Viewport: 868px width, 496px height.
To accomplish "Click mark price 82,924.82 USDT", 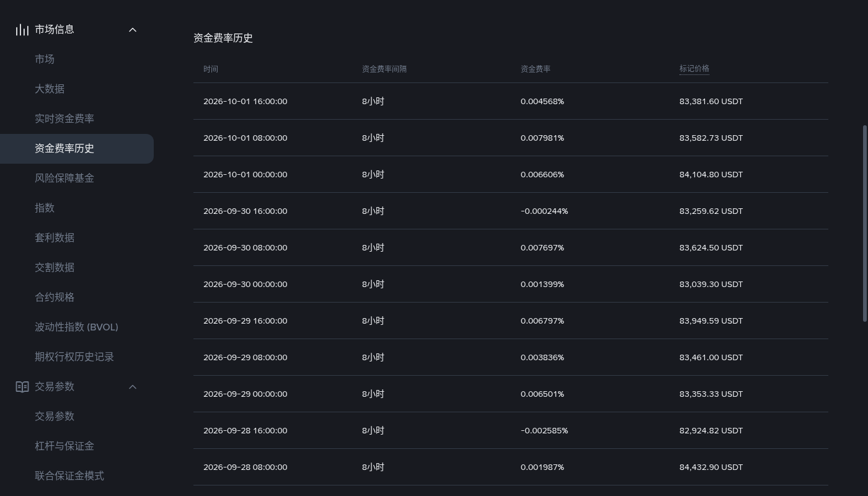I will coord(711,431).
